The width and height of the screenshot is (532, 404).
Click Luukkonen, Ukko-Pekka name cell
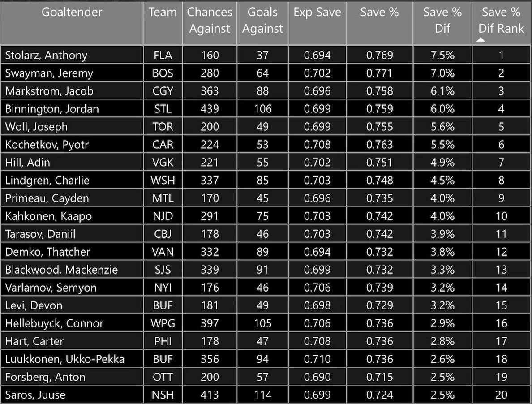pyautogui.click(x=64, y=359)
